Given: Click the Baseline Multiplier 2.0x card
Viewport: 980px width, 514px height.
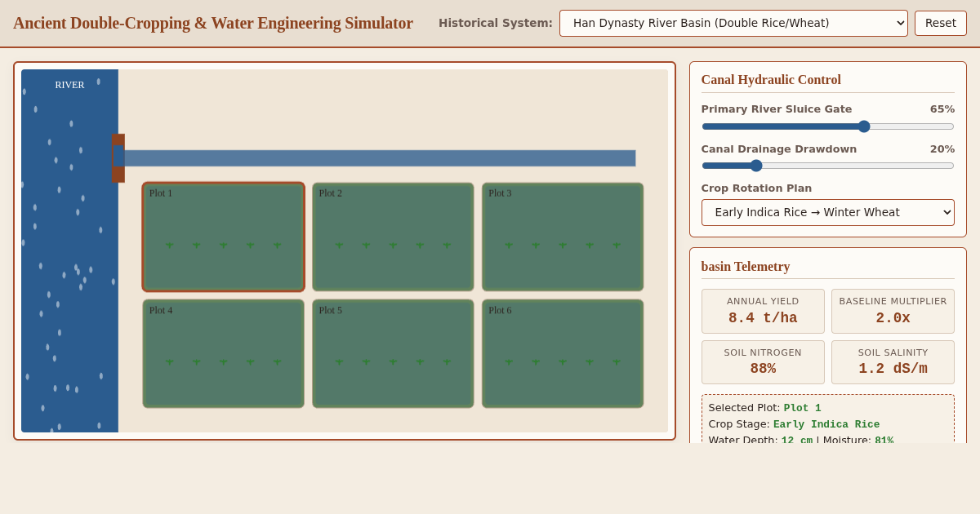Looking at the screenshot, I should [x=893, y=311].
